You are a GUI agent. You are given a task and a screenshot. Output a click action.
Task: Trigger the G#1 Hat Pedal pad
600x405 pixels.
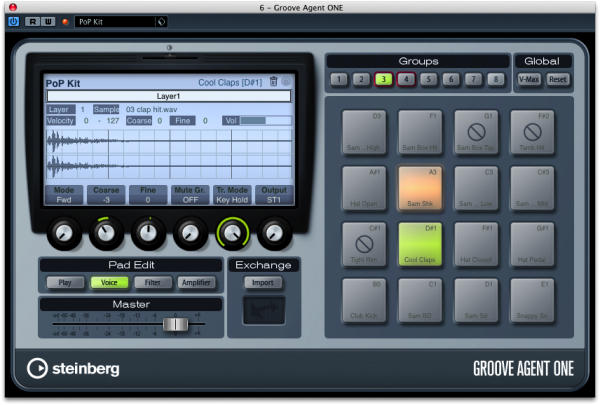[532, 244]
